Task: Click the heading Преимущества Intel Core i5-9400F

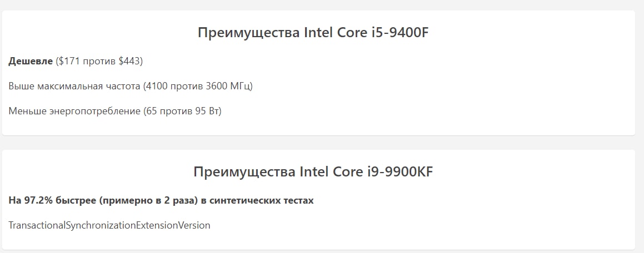Action: coord(313,33)
